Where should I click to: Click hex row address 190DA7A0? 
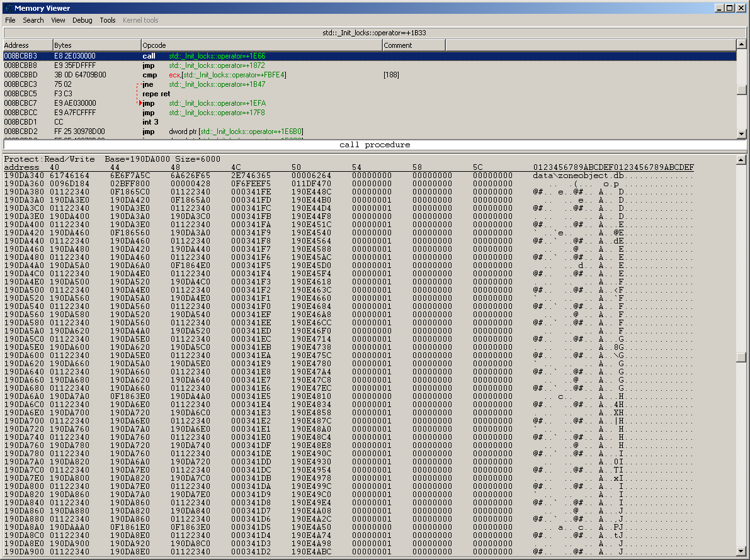point(24,462)
